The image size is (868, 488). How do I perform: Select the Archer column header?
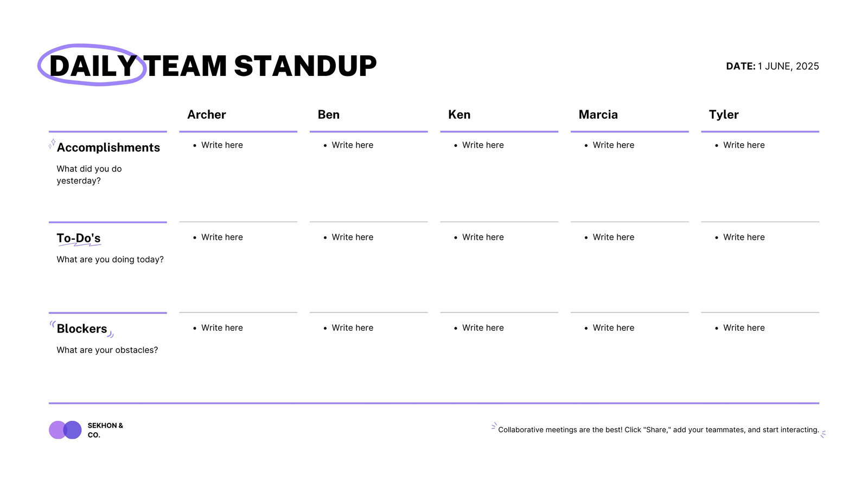tap(207, 114)
